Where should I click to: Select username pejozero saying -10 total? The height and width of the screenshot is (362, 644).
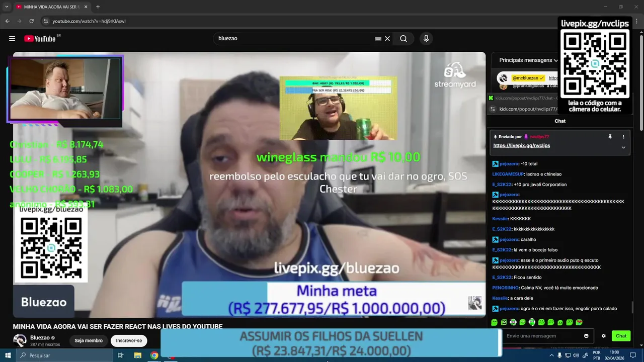(509, 164)
